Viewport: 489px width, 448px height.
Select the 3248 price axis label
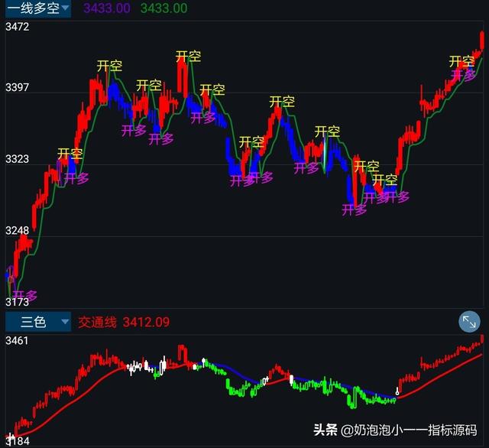(x=17, y=231)
